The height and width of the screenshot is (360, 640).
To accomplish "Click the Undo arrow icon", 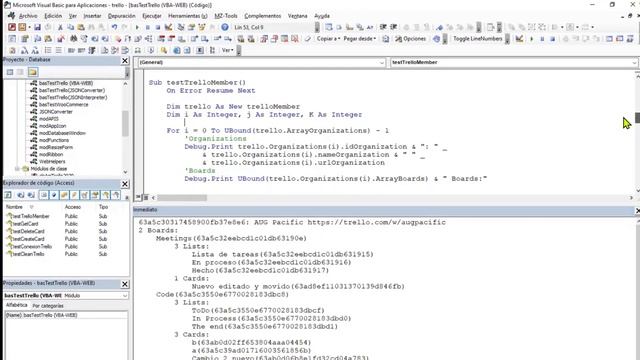I will 114,27.
